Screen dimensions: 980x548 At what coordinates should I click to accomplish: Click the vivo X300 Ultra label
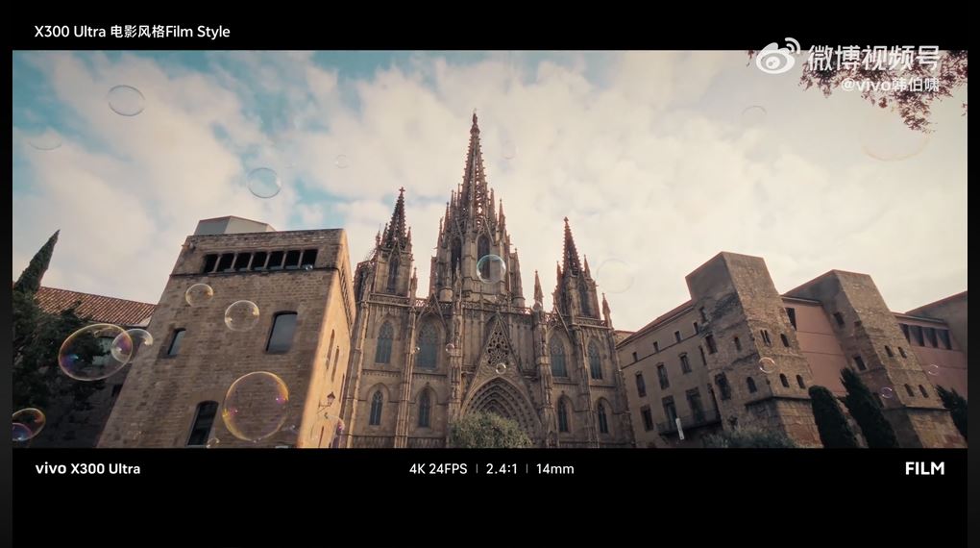[x=87, y=469]
